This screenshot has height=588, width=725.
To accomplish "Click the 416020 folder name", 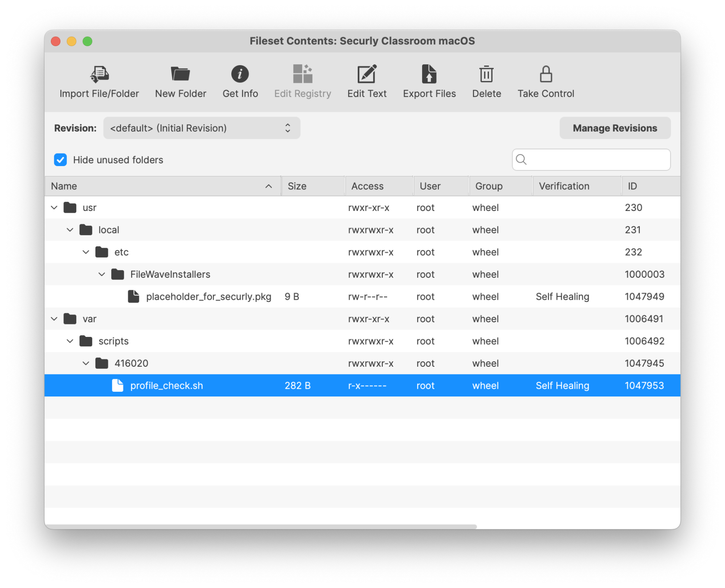I will (131, 363).
